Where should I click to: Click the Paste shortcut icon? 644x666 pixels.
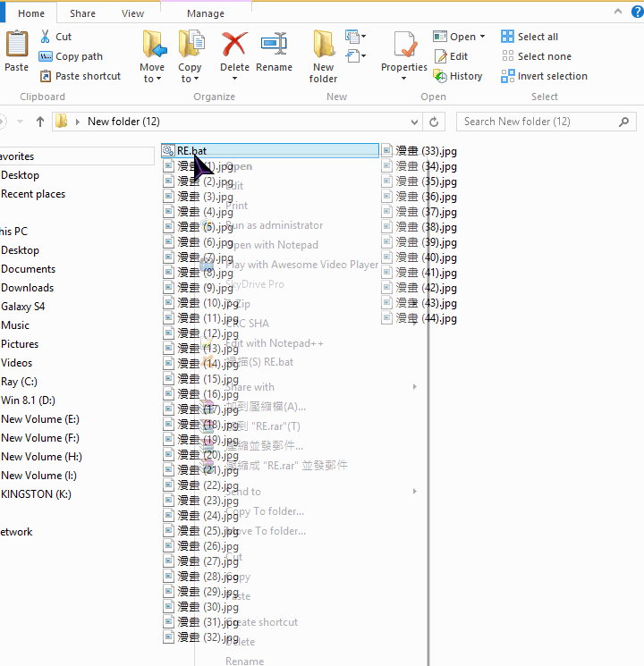click(46, 76)
